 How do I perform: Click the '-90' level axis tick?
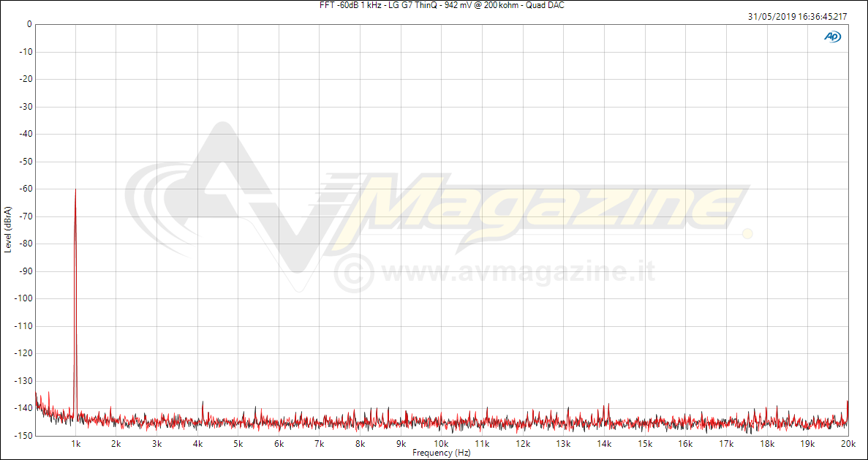point(25,271)
